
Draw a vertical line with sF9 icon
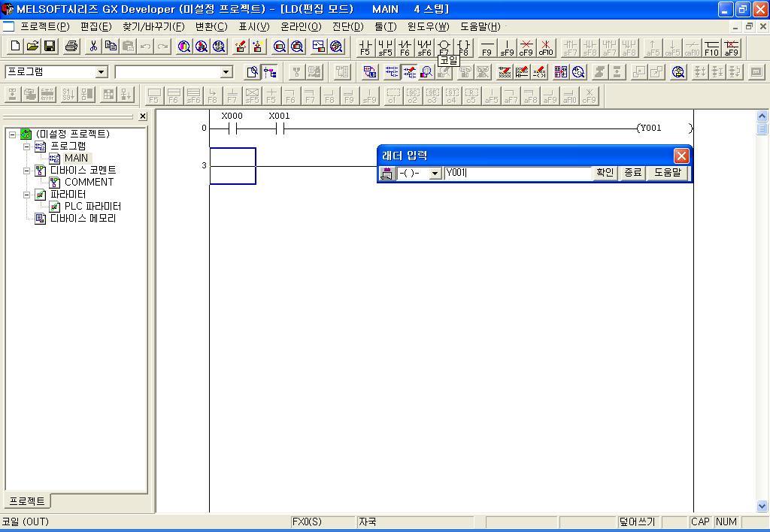tap(506, 47)
